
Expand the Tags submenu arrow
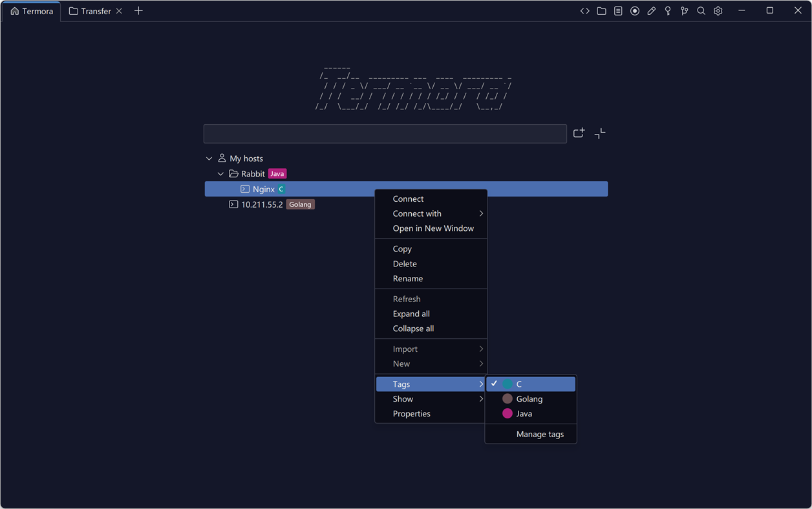[481, 384]
